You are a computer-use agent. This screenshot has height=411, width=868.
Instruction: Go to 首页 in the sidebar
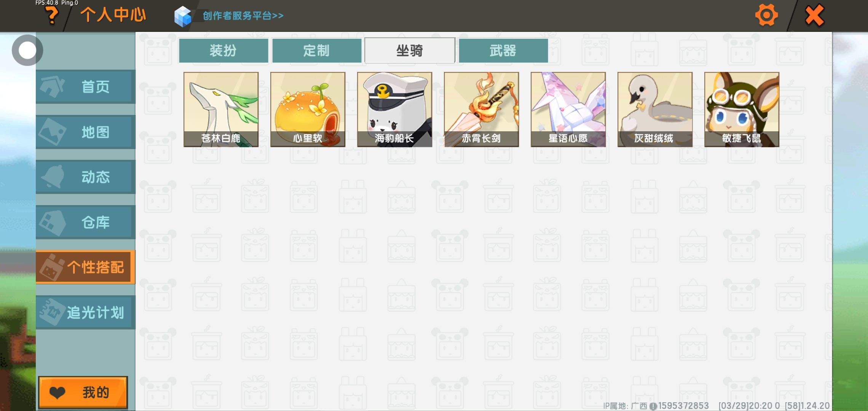(x=86, y=87)
